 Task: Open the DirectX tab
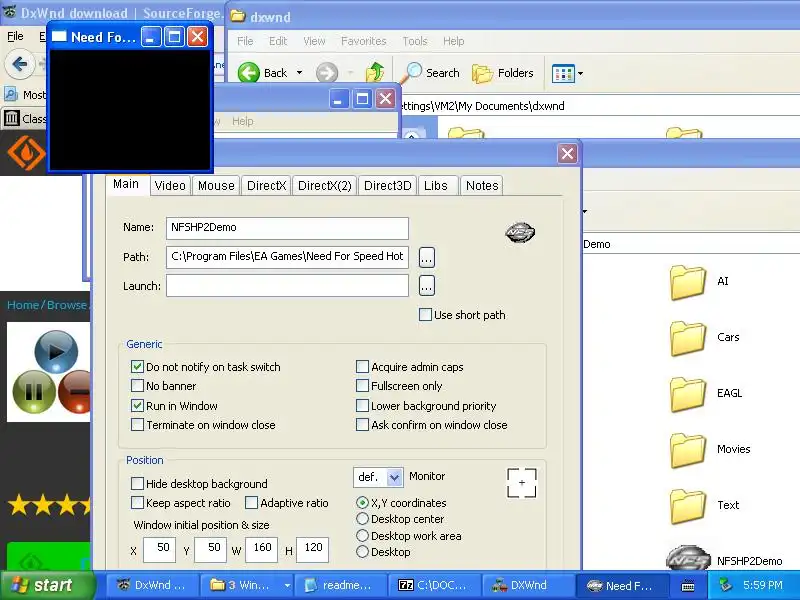click(266, 186)
